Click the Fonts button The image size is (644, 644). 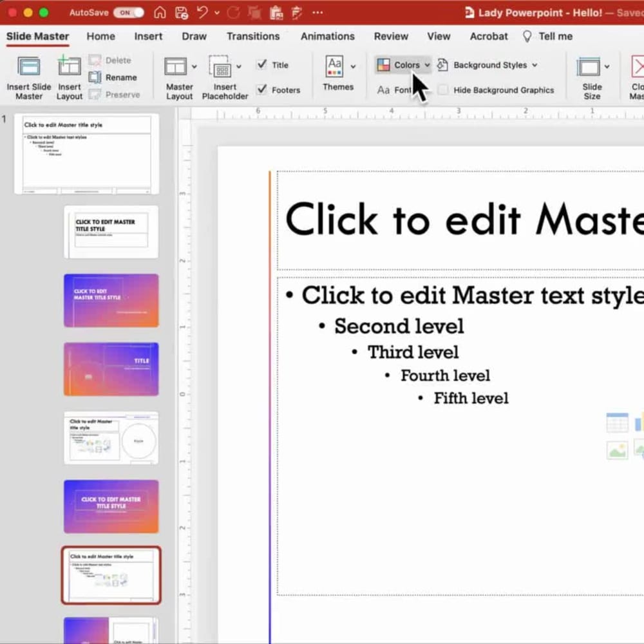[396, 90]
